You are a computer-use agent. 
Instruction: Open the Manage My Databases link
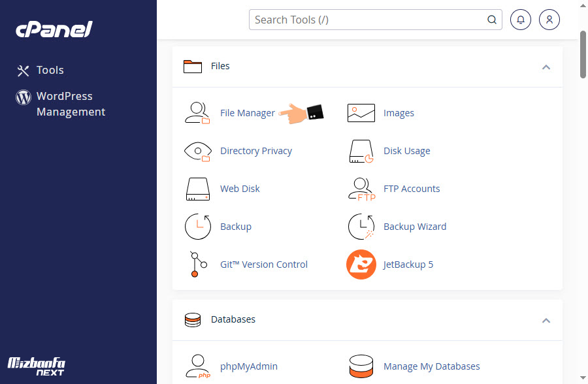(x=431, y=366)
